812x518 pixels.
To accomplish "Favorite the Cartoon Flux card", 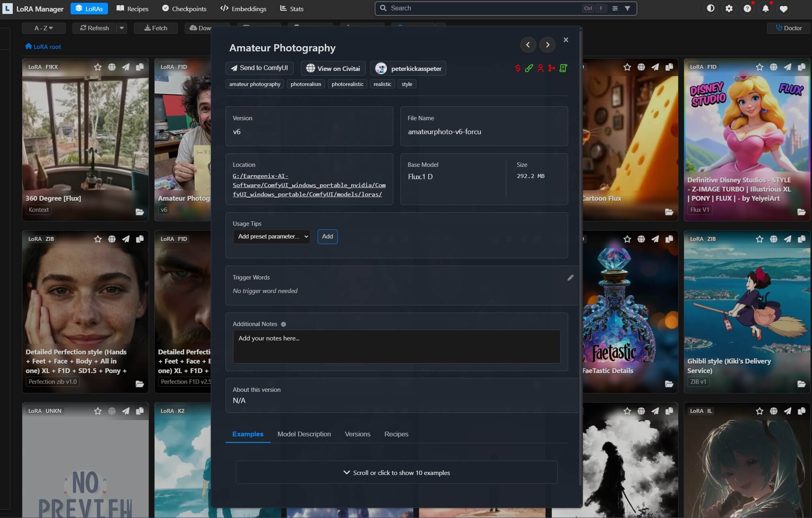I will pyautogui.click(x=627, y=67).
